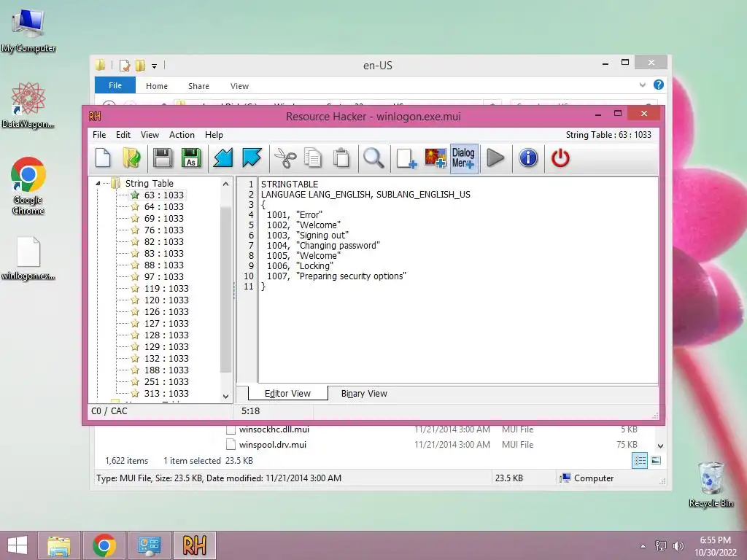The image size is (747, 560).
Task: Open the Edit menu in Resource Hacker
Action: pos(123,135)
